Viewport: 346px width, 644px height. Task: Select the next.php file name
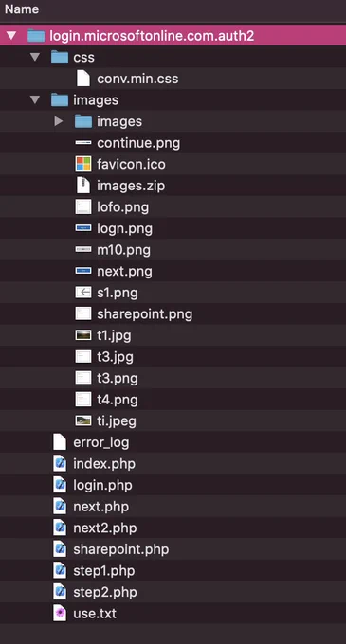tap(100, 507)
